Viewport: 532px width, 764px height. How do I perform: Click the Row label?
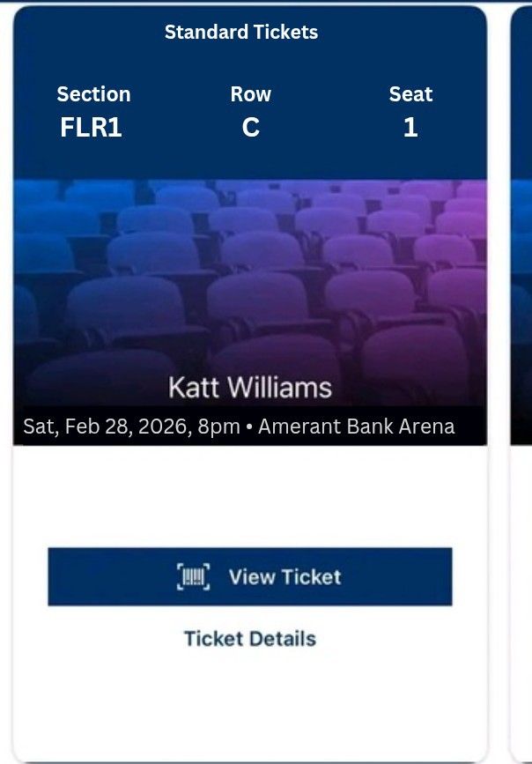(x=251, y=94)
